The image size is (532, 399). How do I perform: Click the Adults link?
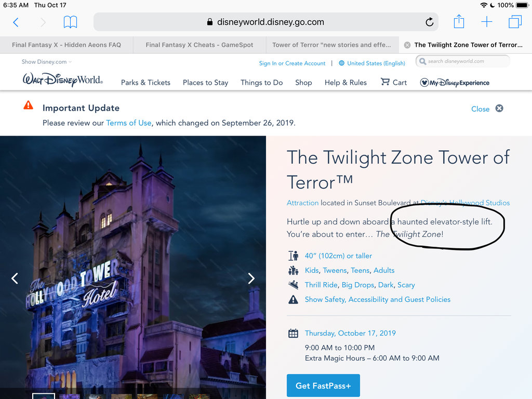click(x=384, y=270)
